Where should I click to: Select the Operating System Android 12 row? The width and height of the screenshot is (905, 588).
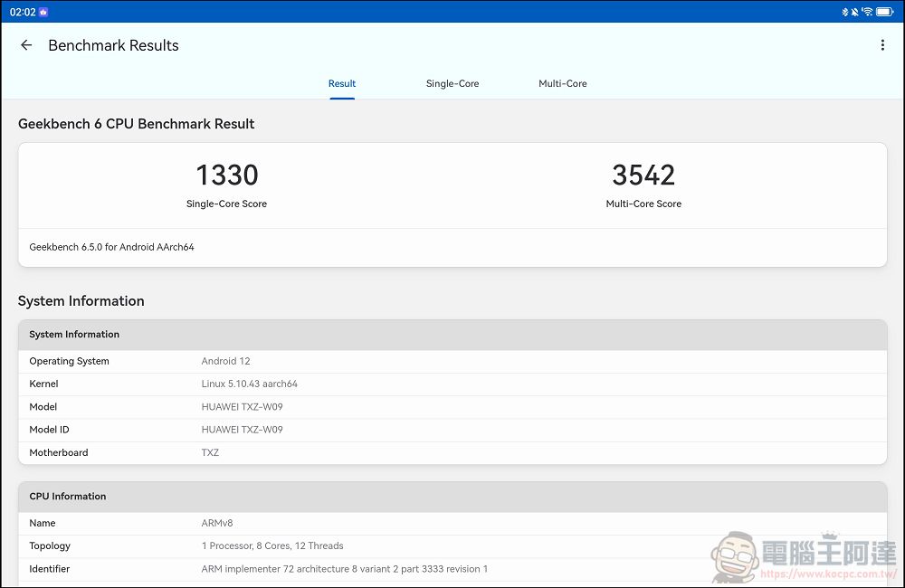click(452, 361)
